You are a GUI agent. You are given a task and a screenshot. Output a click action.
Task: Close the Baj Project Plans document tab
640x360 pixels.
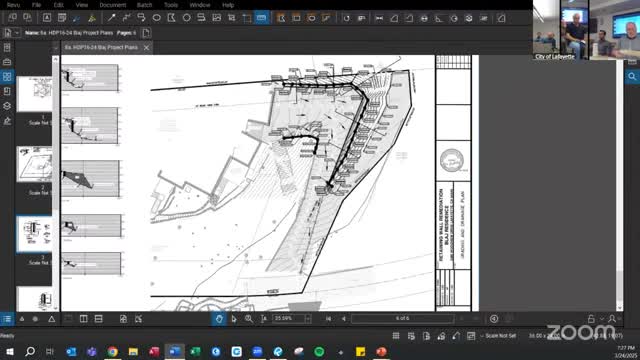tap(146, 48)
